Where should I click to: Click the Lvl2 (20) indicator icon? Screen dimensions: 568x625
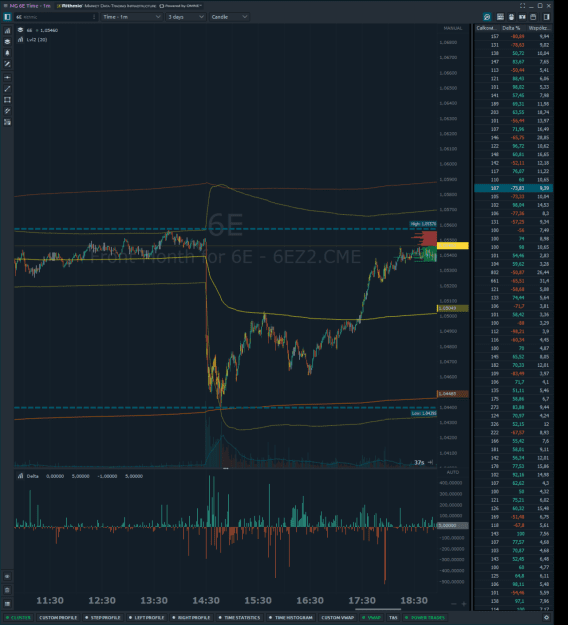click(x=20, y=39)
